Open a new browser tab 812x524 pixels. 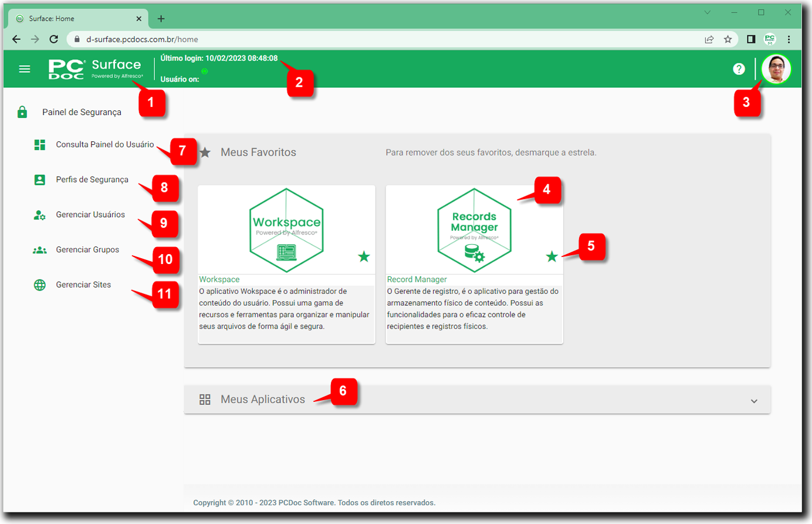(x=161, y=19)
